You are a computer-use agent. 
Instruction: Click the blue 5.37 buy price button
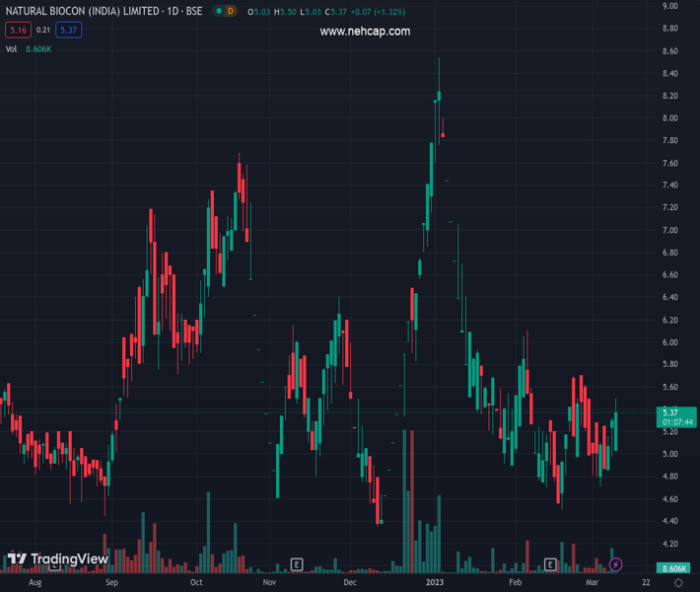[68, 31]
